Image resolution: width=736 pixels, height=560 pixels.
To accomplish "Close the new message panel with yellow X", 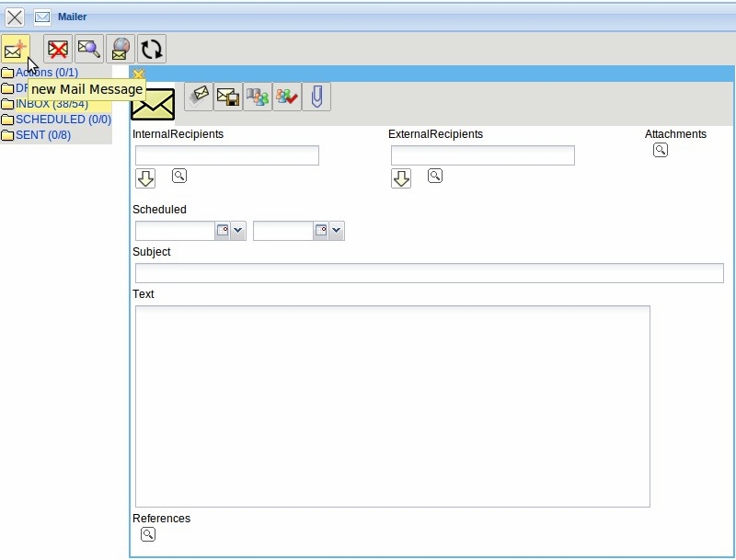I will click(139, 74).
